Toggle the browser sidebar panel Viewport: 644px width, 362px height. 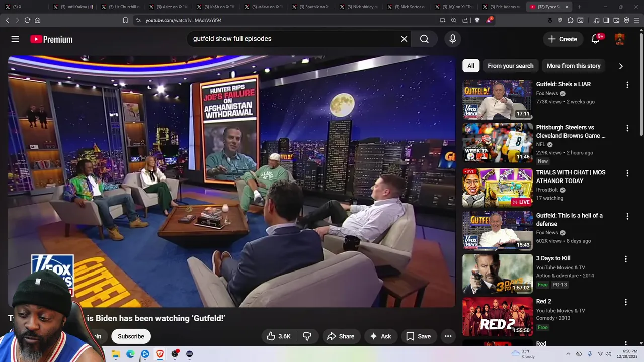(x=606, y=20)
